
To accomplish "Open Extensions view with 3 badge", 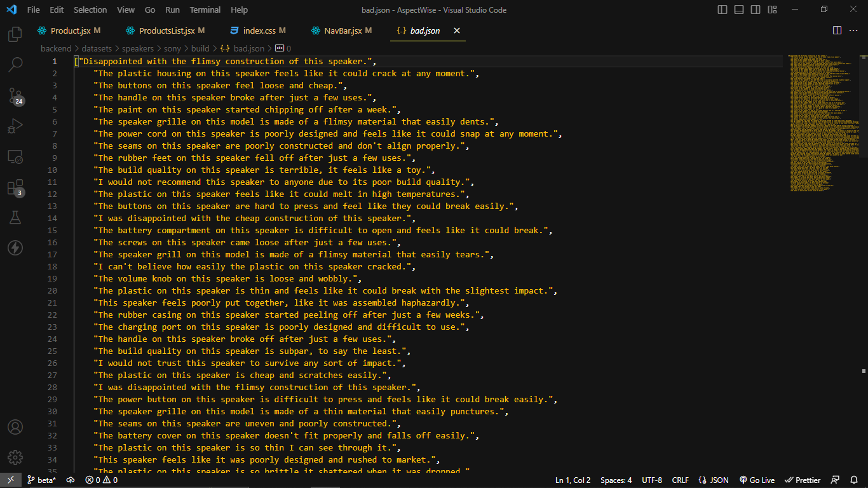I will [15, 187].
